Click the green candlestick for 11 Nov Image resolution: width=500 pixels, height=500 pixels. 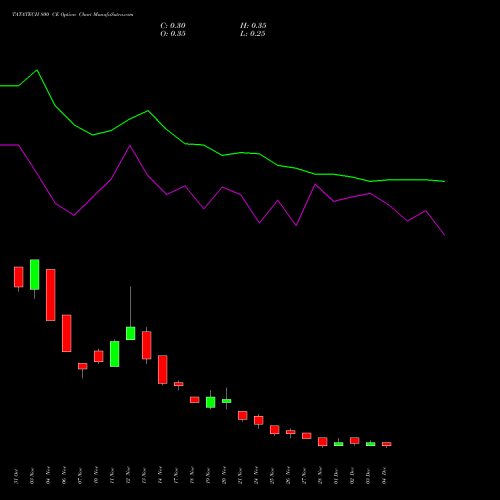point(115,354)
